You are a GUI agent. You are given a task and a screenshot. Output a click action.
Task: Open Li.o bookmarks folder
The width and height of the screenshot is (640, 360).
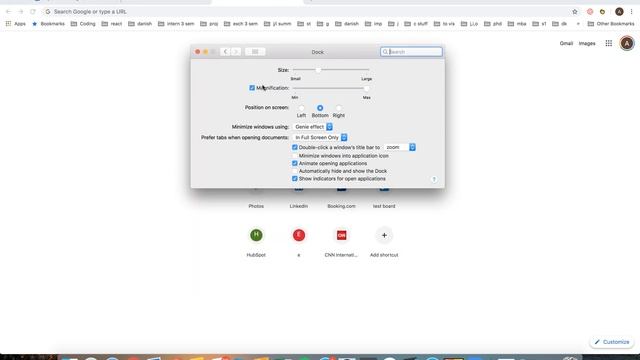pyautogui.click(x=469, y=24)
